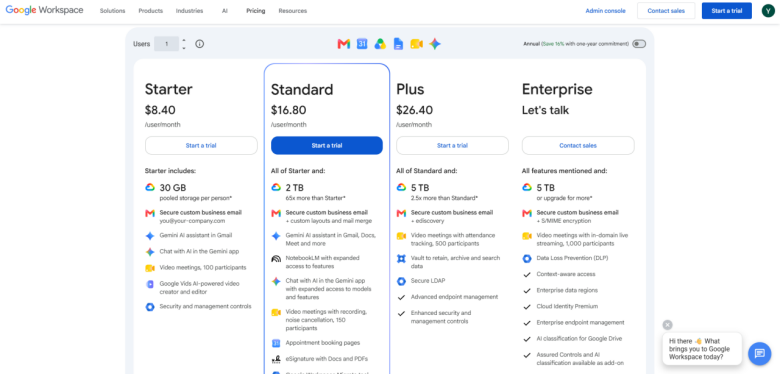This screenshot has width=780, height=374.
Task: Close the chat greeting popup
Action: point(668,325)
